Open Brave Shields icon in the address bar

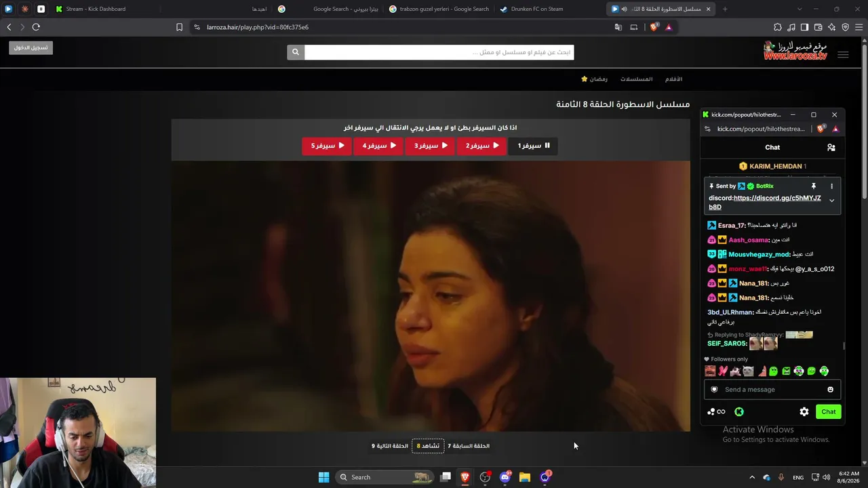tap(654, 27)
